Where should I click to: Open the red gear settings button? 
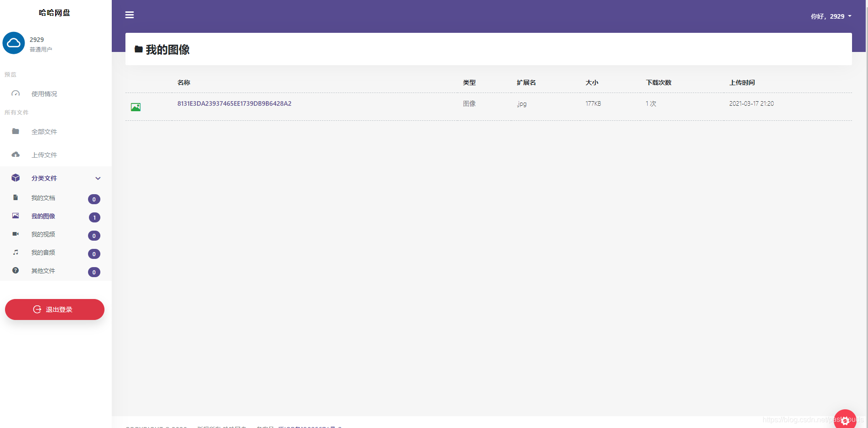tap(845, 420)
